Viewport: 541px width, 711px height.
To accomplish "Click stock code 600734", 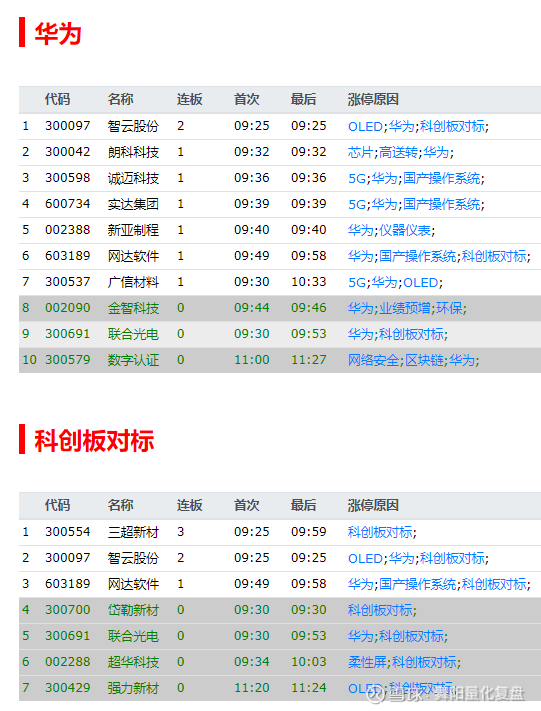I will coord(68,204).
